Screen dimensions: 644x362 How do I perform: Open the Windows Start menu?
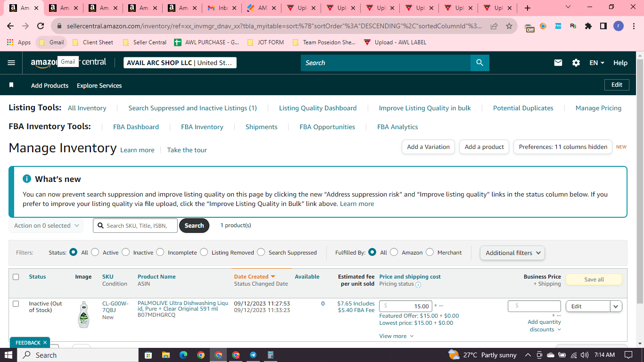pyautogui.click(x=8, y=355)
